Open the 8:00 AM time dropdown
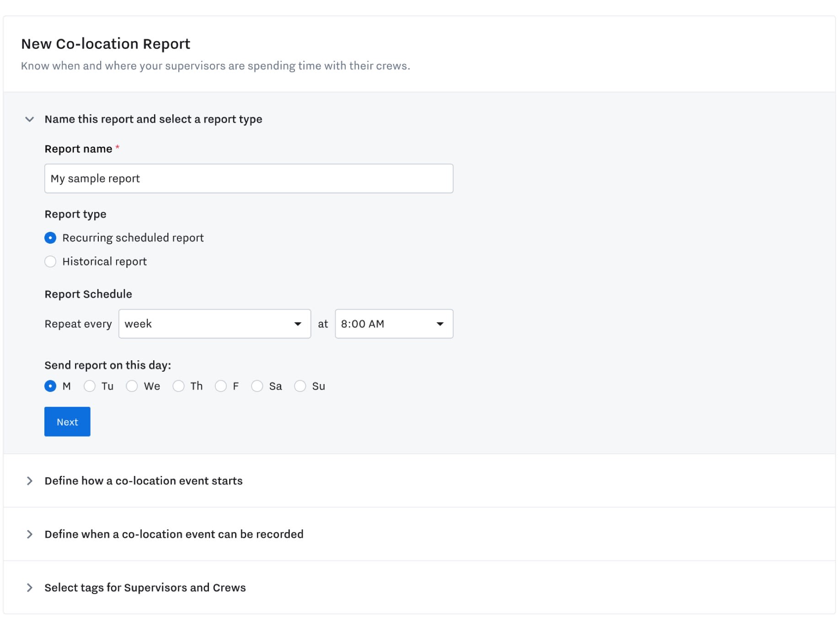Screen dimensions: 840x631 pos(393,324)
